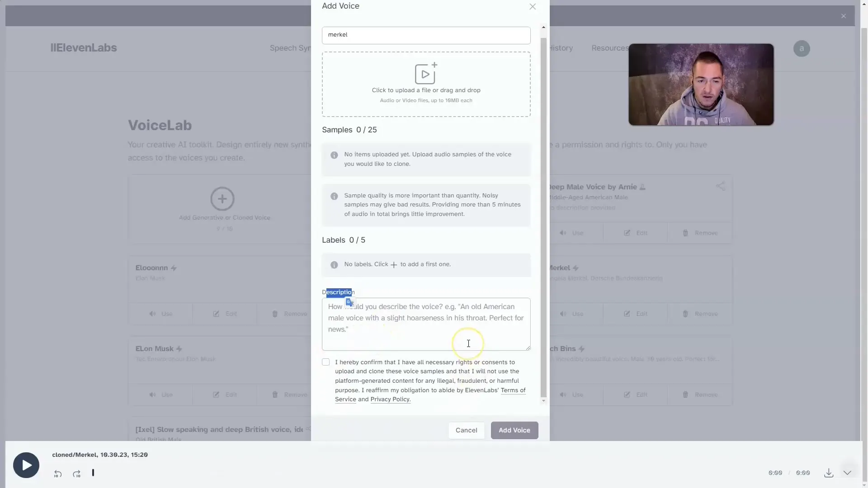Click play button in bottom playback bar

(x=26, y=465)
